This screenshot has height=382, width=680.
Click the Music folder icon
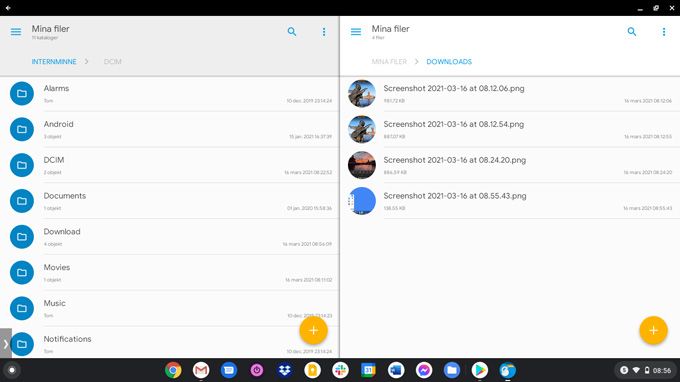[22, 308]
